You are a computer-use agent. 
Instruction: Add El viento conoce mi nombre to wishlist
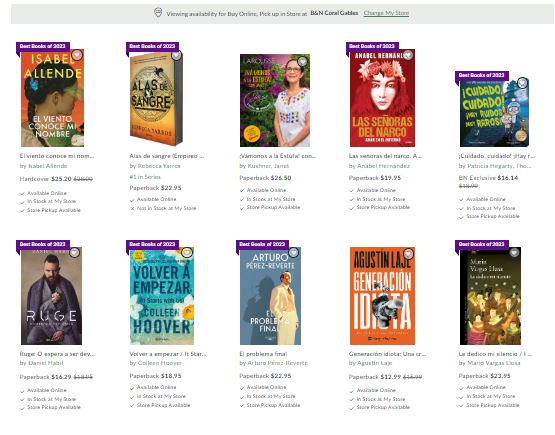77,55
